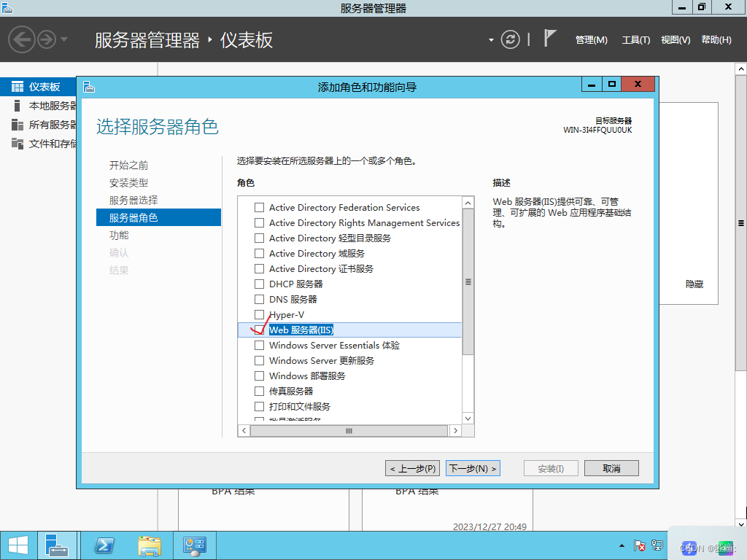Open the 工具(T) menu
747x560 pixels.
coord(636,40)
